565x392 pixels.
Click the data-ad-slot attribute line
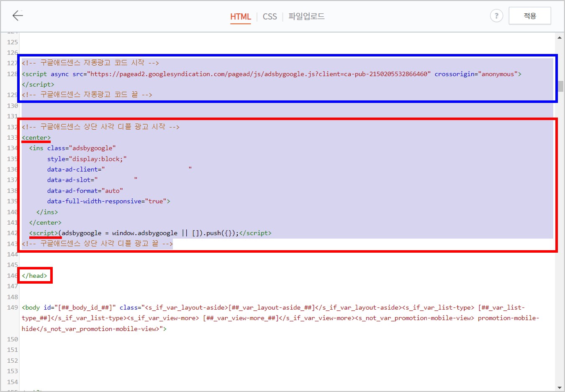point(92,179)
